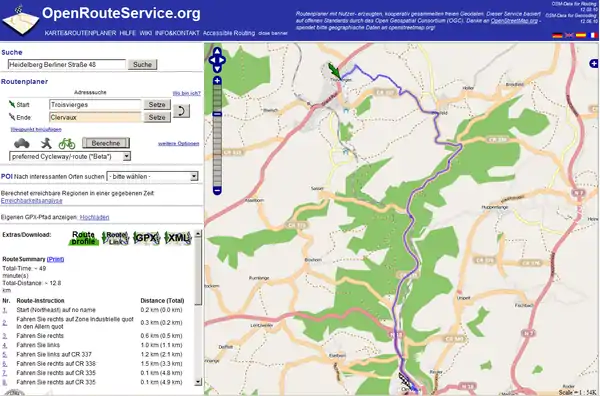Open the preferred Cycleway route dropdown
Screen dimensions: 600x396
tap(70, 156)
